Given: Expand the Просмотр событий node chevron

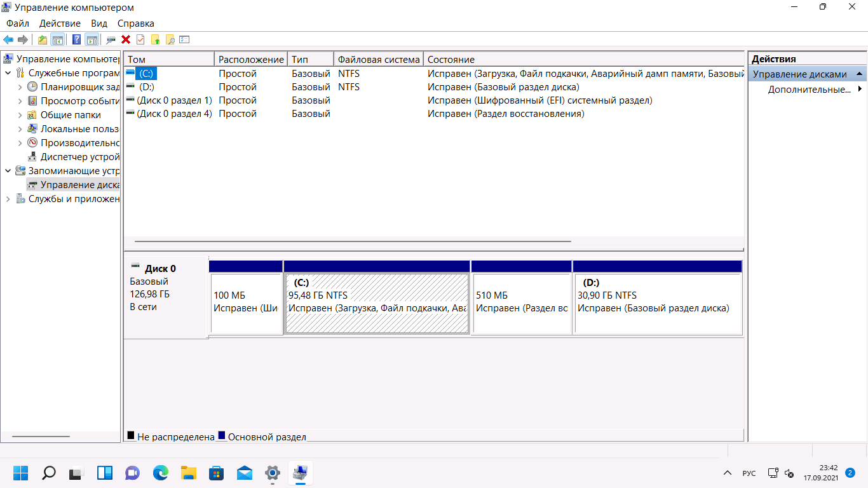Looking at the screenshot, I should [x=20, y=101].
